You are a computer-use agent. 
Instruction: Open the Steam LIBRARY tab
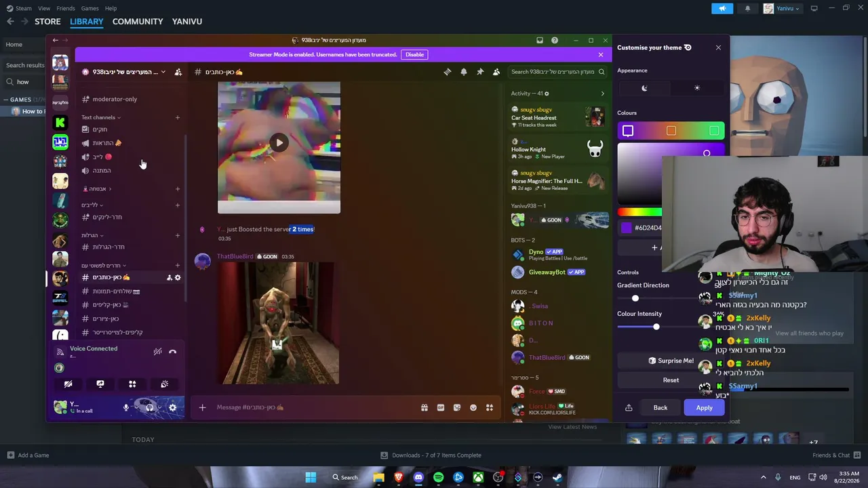pos(87,22)
